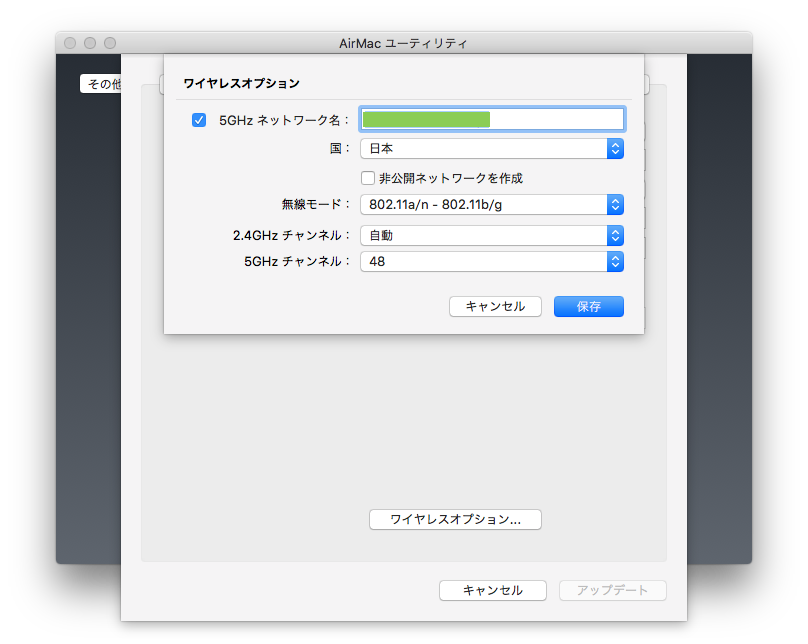Screen dimensions: 808x644
Task: Open the 5GHz チャンネル dropdown showing 48
Action: coord(492,262)
